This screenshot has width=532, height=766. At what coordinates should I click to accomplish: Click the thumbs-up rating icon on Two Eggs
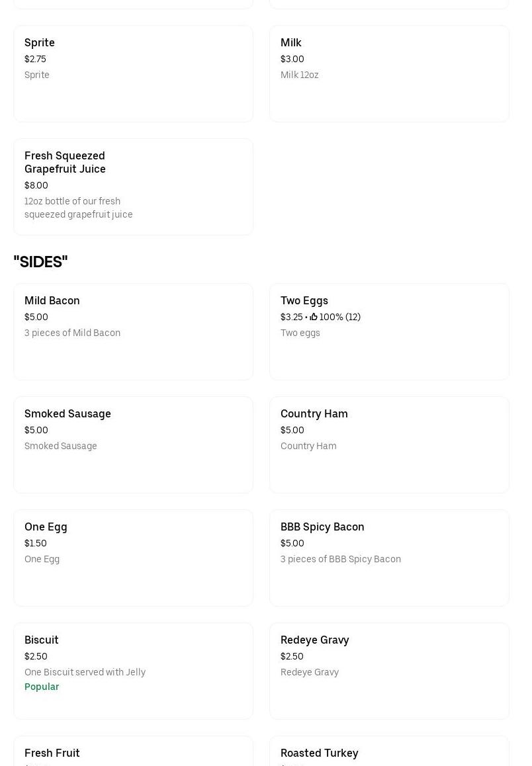[314, 317]
